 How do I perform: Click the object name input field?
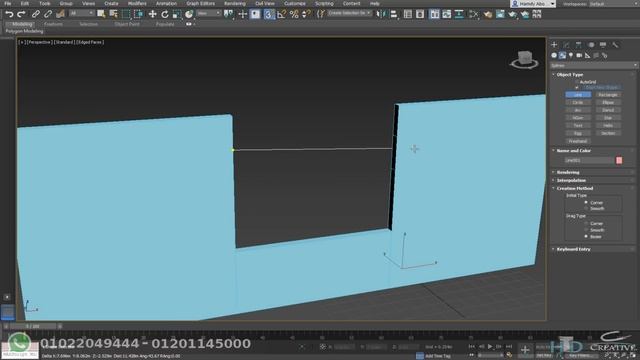point(589,160)
